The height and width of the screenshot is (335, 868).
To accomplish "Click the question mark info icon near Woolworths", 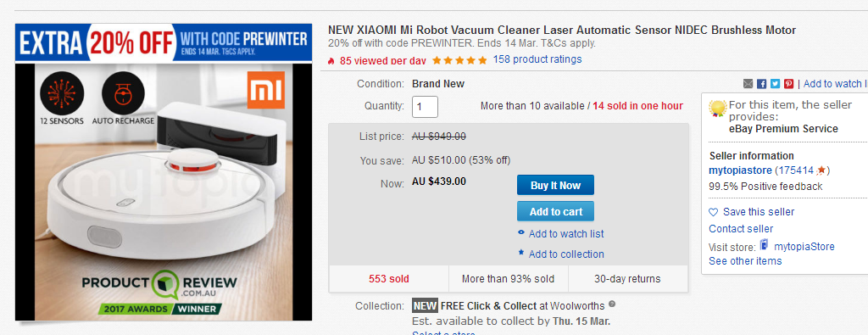I will click(x=612, y=304).
